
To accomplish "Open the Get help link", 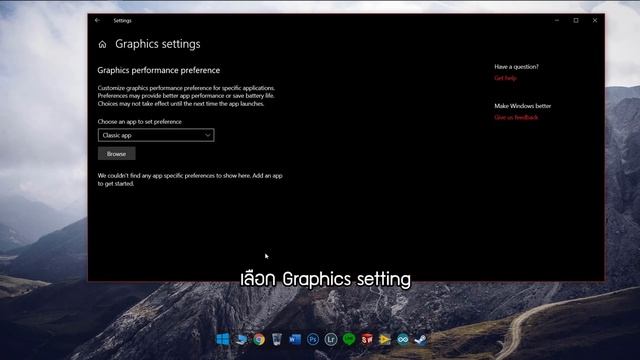I will [x=505, y=78].
